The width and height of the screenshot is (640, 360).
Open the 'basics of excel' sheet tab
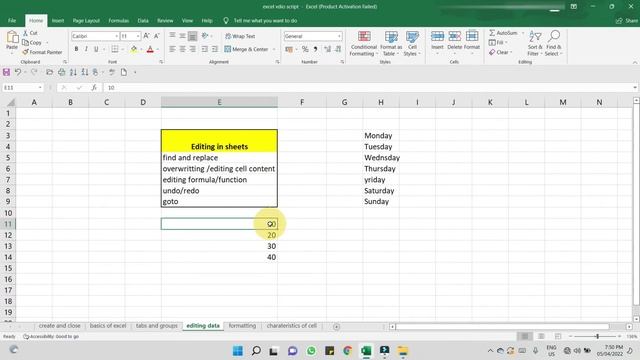pos(108,326)
